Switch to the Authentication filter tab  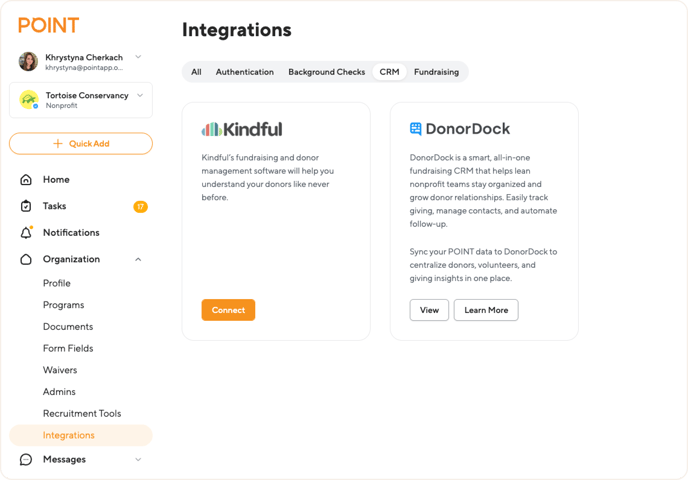coord(244,72)
